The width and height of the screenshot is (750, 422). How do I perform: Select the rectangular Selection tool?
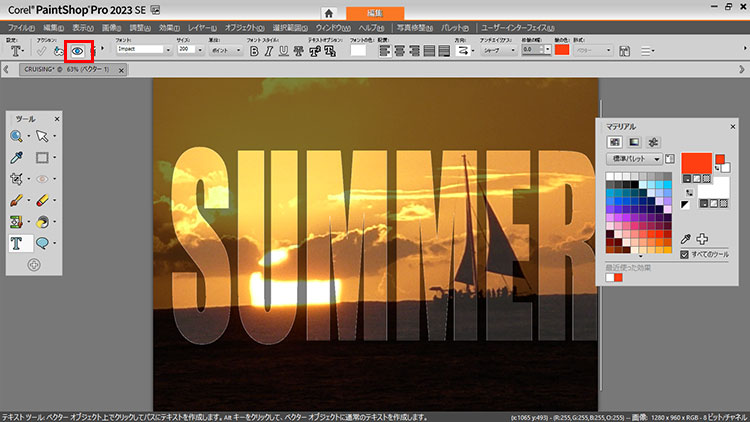tap(43, 157)
